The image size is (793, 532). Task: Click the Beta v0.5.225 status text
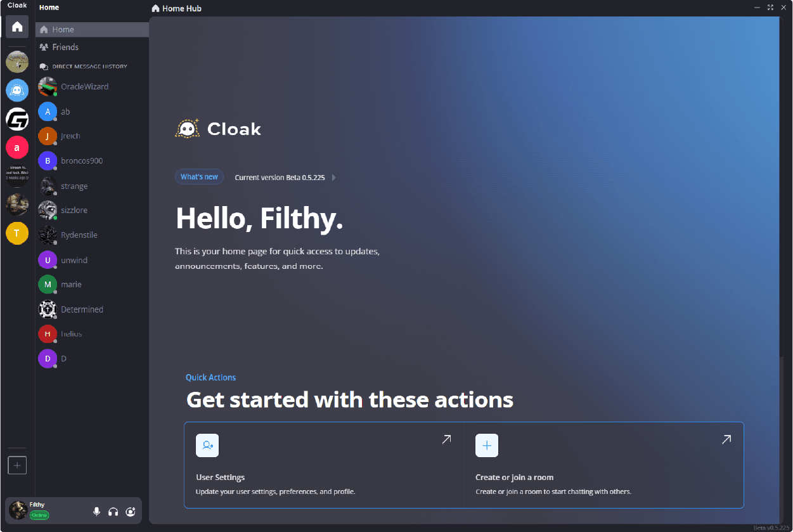771,528
